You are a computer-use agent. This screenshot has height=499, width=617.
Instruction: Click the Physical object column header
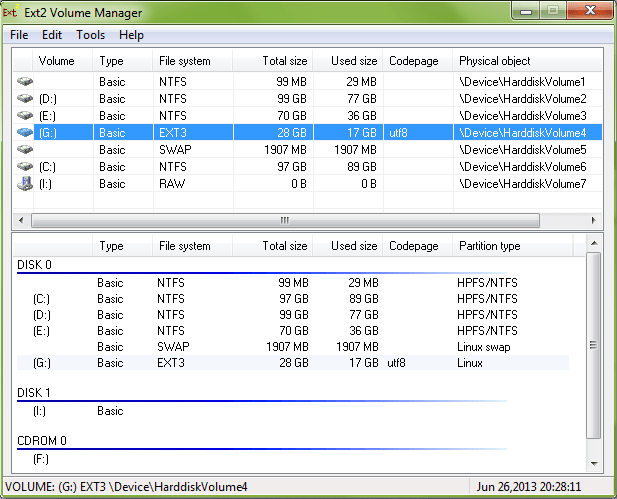click(x=527, y=61)
